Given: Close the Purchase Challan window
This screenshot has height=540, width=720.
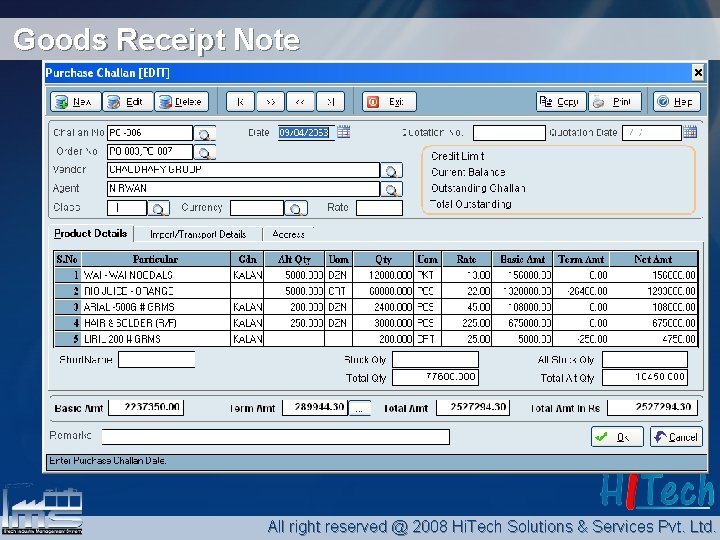Looking at the screenshot, I should (x=698, y=73).
